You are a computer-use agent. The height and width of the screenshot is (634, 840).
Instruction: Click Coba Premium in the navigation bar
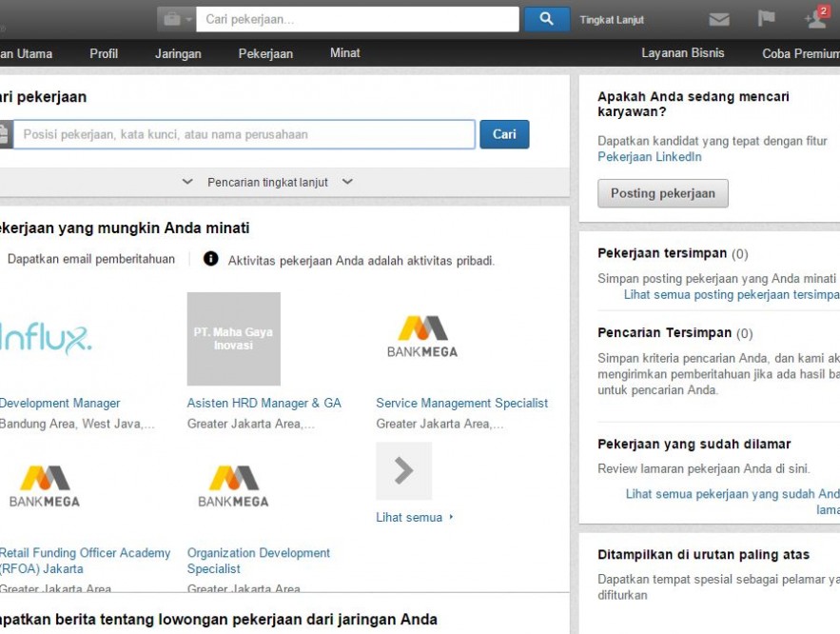tap(801, 53)
